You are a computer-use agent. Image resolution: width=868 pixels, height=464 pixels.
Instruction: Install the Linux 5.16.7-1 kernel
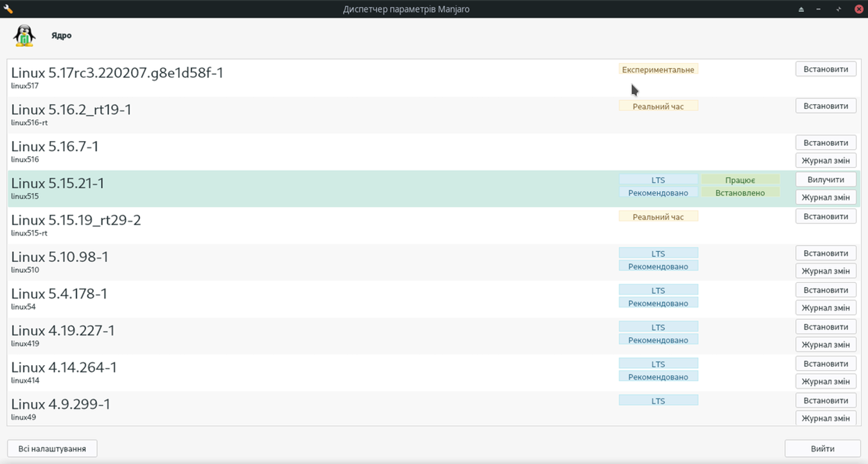(x=826, y=143)
